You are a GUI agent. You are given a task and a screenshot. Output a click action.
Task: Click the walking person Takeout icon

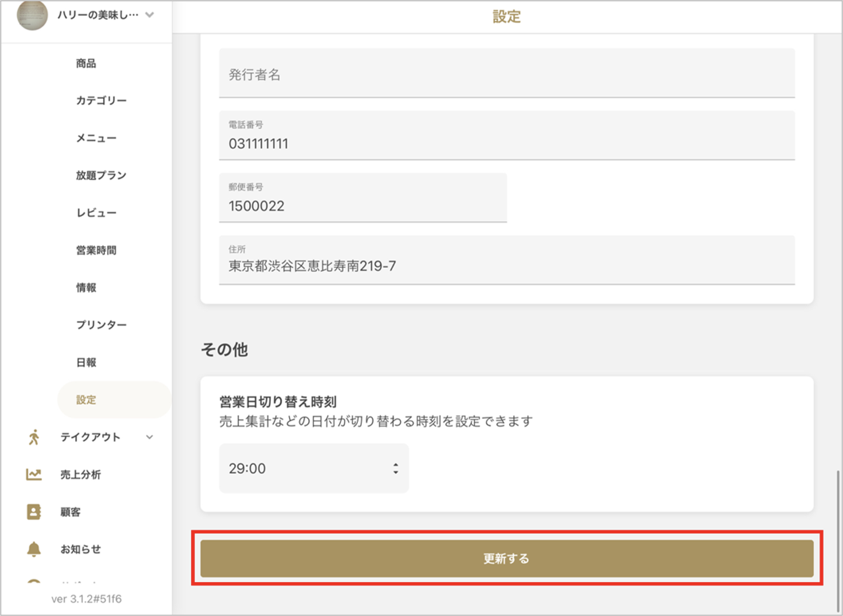(34, 437)
